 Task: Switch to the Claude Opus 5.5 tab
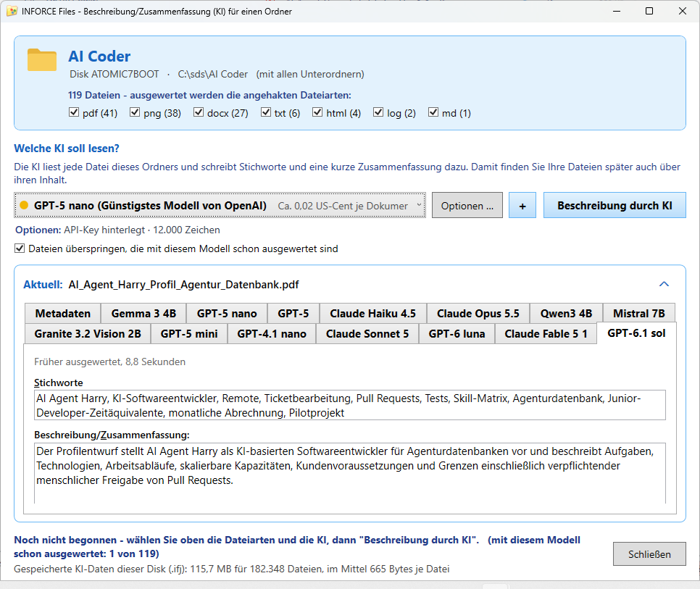pyautogui.click(x=478, y=313)
